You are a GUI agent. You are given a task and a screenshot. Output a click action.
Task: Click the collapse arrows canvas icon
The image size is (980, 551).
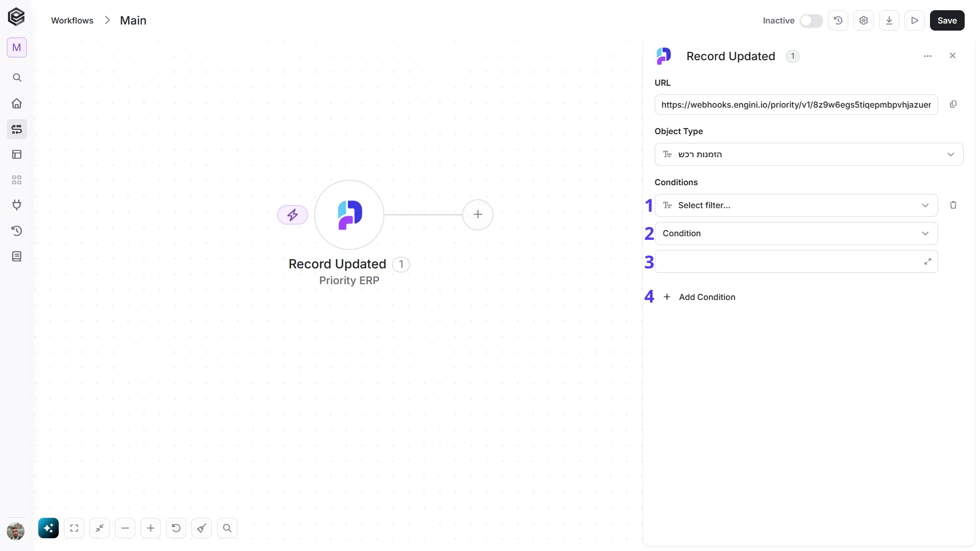[100, 528]
